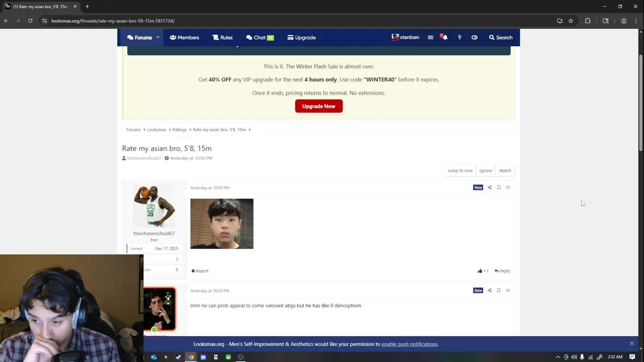Click the Ignore thread button
This screenshot has width=644, height=362.
point(486,170)
